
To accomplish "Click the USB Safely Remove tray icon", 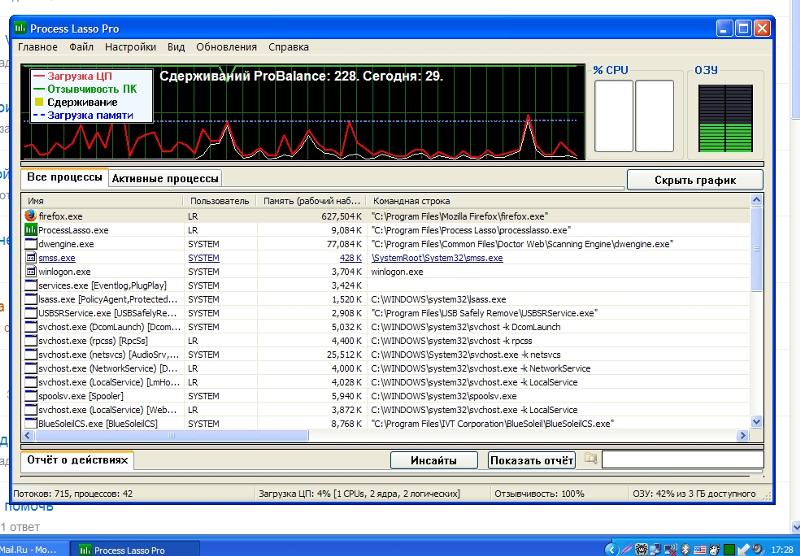I will pyautogui.click(x=743, y=549).
